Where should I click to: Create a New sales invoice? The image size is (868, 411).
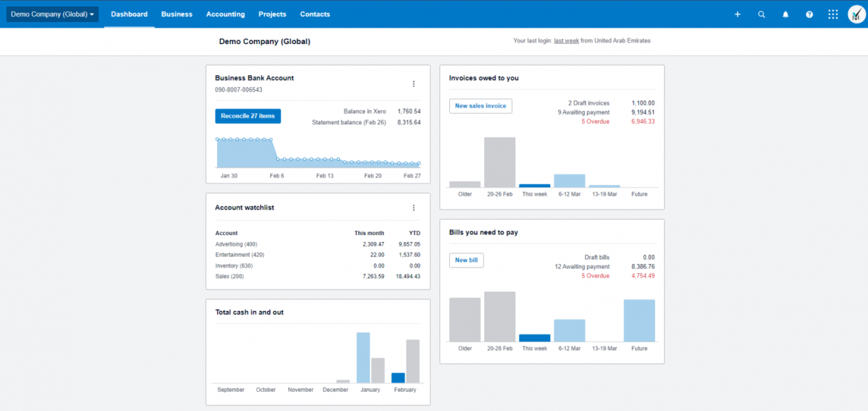click(x=480, y=106)
